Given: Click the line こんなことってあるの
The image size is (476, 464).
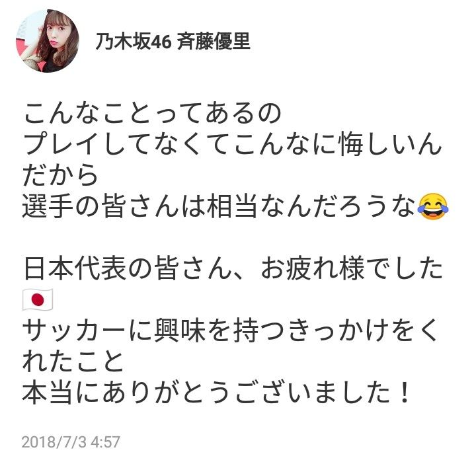Looking at the screenshot, I should [153, 113].
